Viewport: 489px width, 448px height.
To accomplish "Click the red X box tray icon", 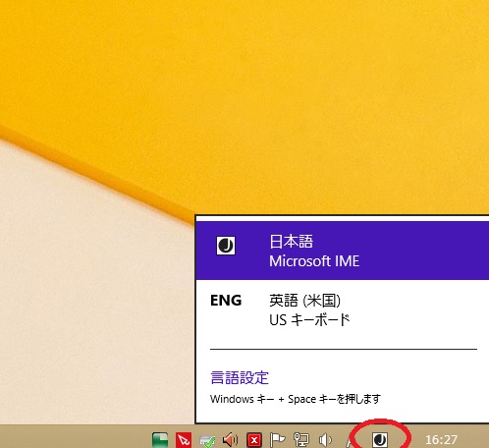I will (x=254, y=440).
